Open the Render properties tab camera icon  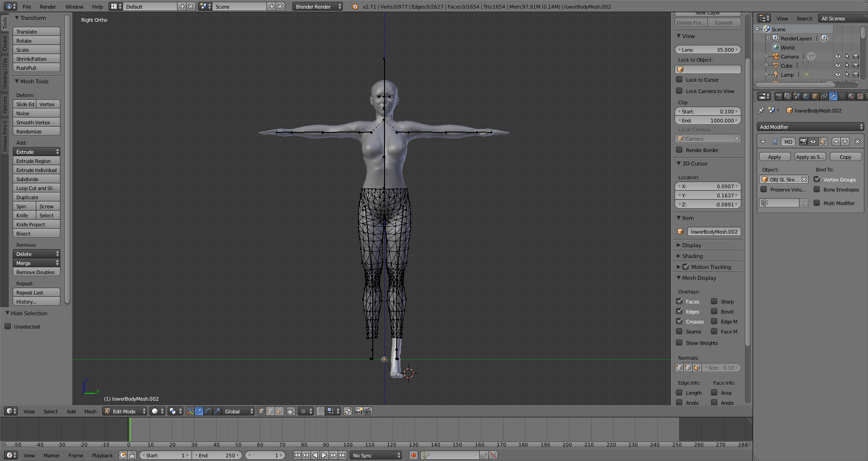click(x=779, y=96)
